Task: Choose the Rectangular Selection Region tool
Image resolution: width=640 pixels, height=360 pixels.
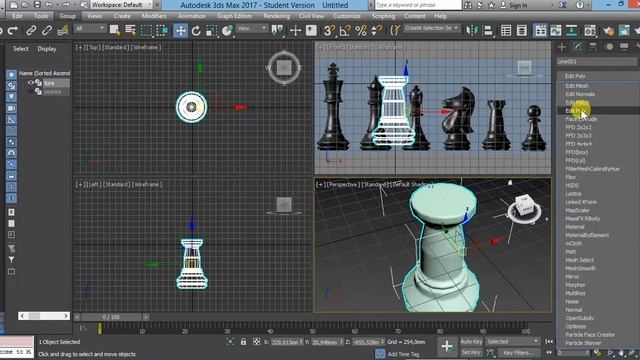Action: click(146, 31)
